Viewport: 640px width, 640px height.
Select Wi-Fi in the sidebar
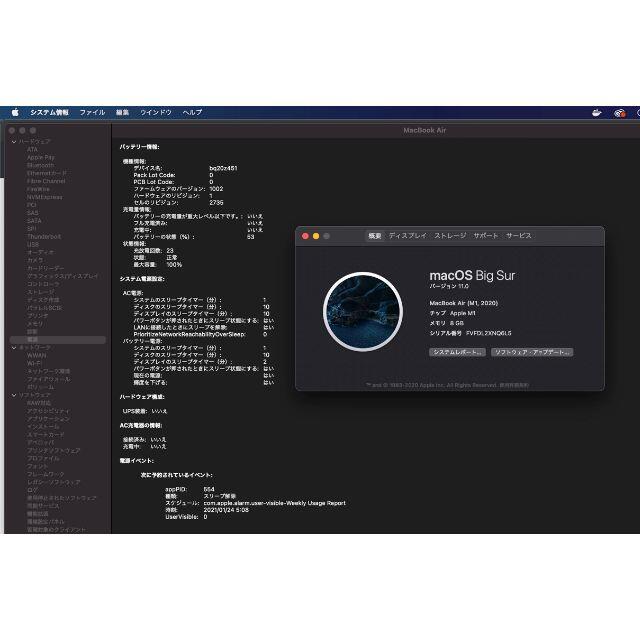(x=35, y=363)
